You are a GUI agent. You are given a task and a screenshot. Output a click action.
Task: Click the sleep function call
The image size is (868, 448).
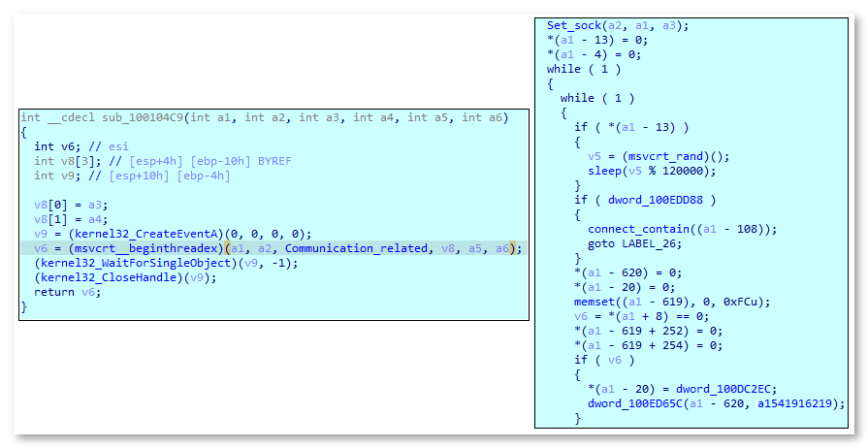(606, 171)
